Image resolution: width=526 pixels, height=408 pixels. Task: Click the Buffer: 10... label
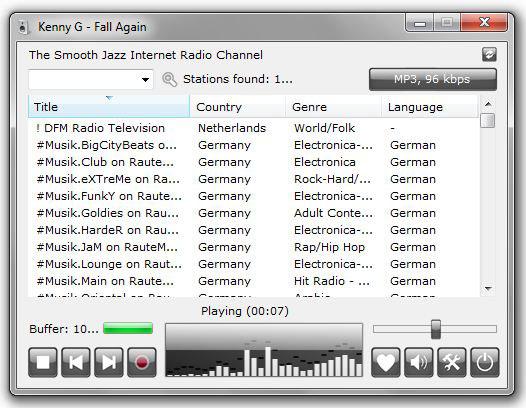(64, 329)
